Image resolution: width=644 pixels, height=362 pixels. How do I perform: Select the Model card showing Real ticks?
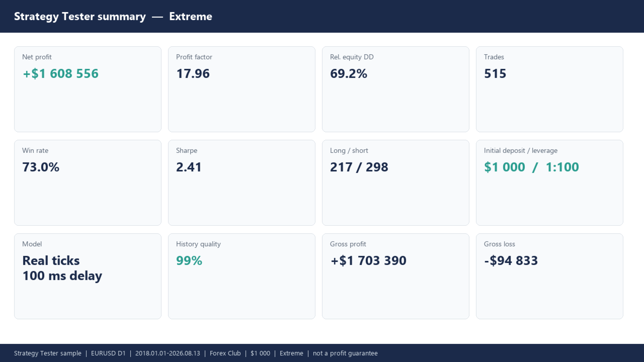(88, 276)
